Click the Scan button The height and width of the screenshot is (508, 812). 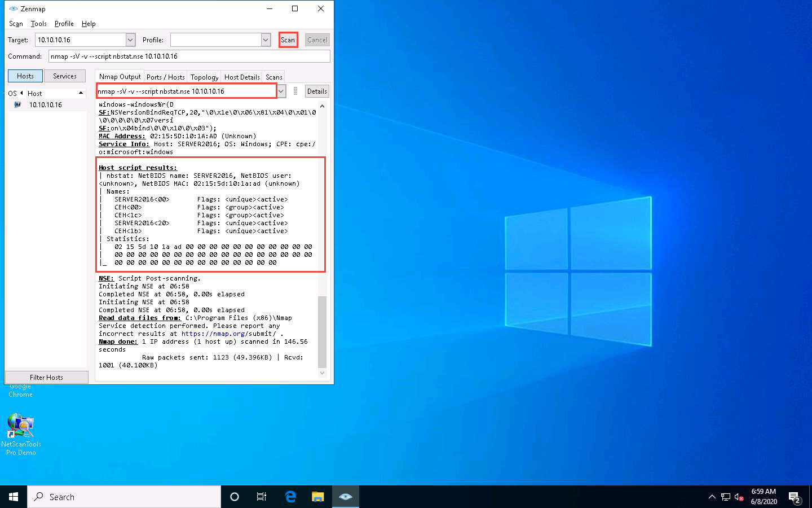tap(288, 40)
